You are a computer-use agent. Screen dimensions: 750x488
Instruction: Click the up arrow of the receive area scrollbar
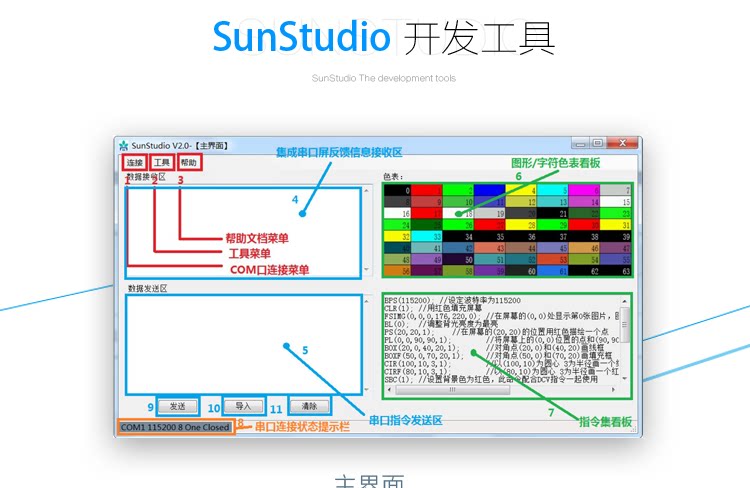click(367, 191)
